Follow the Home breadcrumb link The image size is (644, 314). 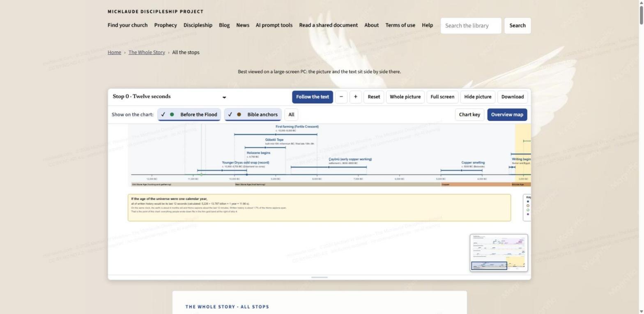point(114,52)
